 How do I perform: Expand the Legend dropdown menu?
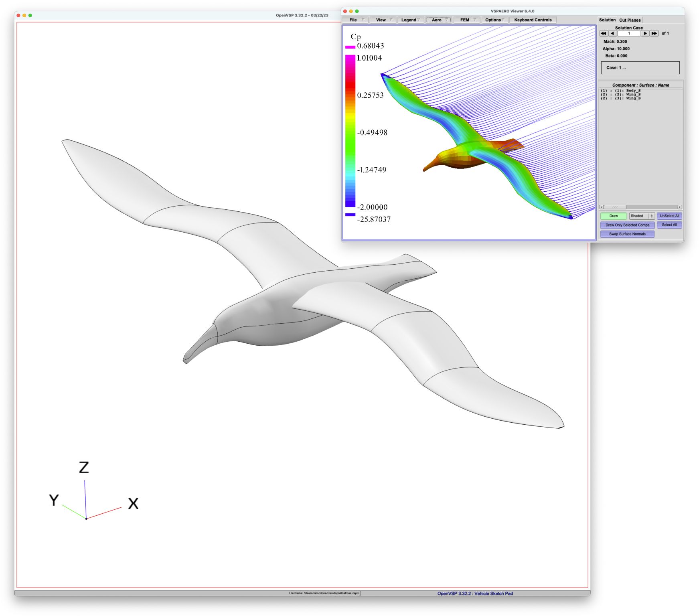410,20
